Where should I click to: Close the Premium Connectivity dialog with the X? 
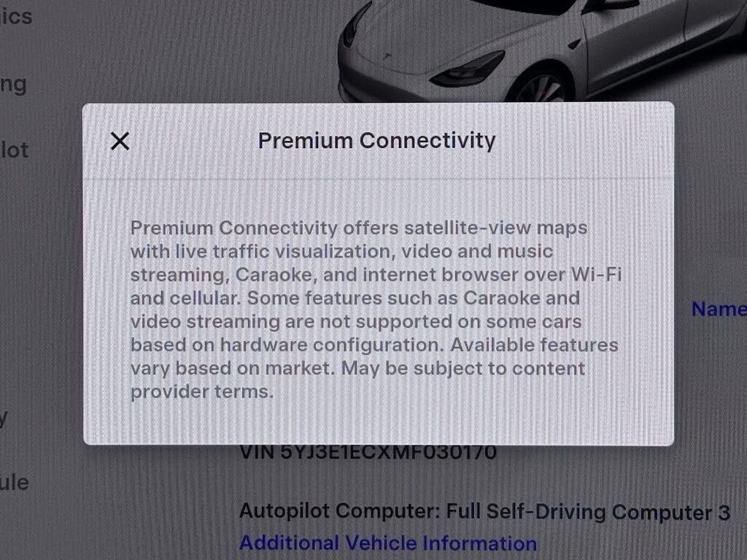click(120, 141)
